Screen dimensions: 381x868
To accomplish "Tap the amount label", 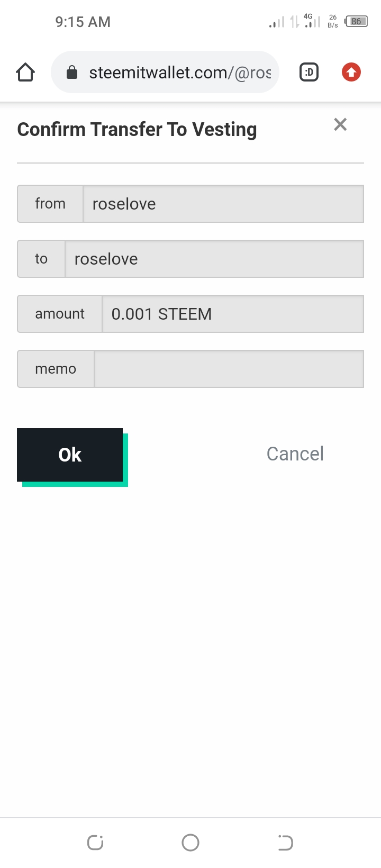I will click(x=60, y=314).
